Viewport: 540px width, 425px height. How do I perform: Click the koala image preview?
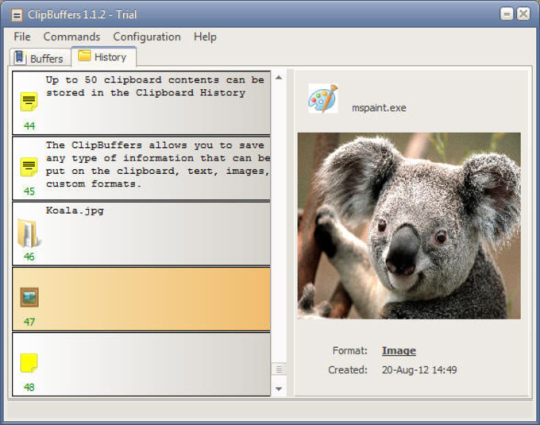tap(409, 226)
